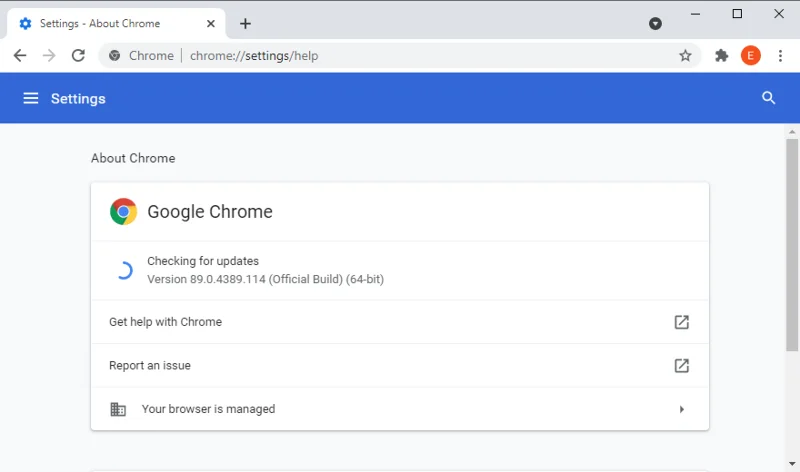Close the Settings - About Chrome tab

pos(211,23)
